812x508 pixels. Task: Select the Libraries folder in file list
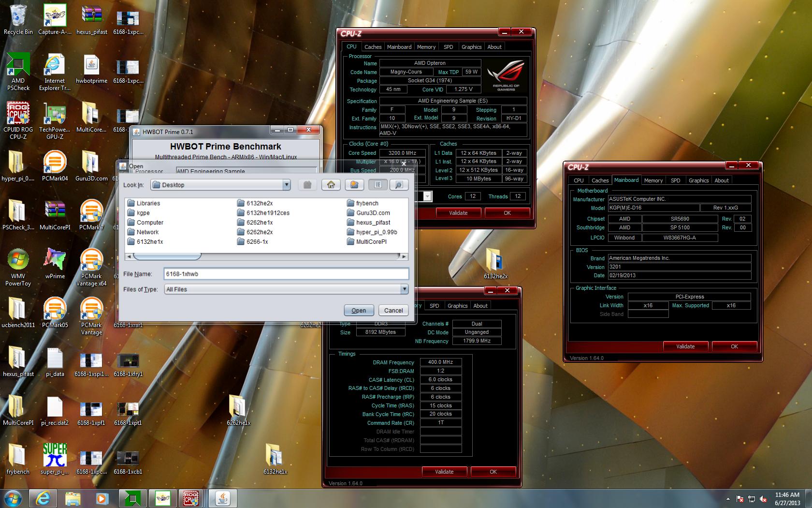[144, 203]
